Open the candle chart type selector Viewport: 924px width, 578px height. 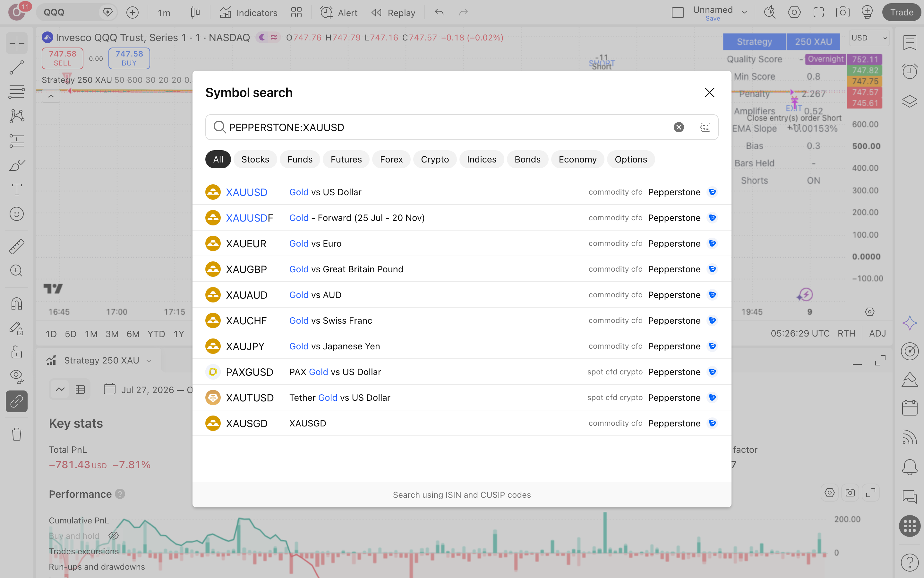195,13
